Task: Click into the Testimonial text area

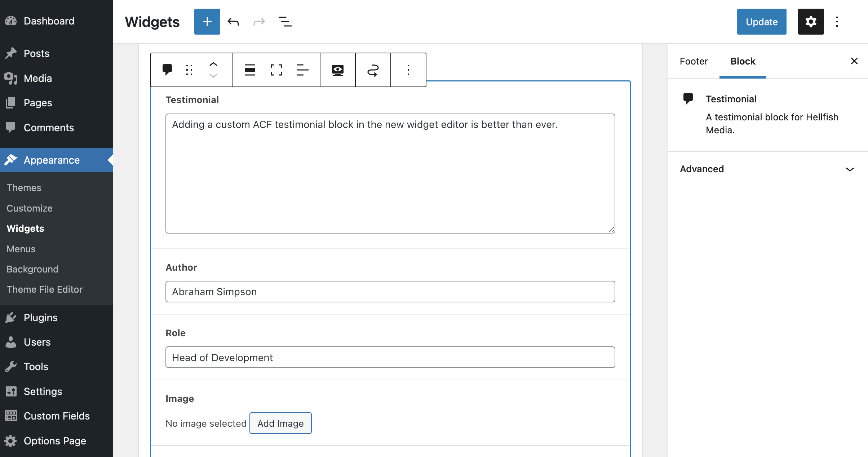Action: coord(390,173)
